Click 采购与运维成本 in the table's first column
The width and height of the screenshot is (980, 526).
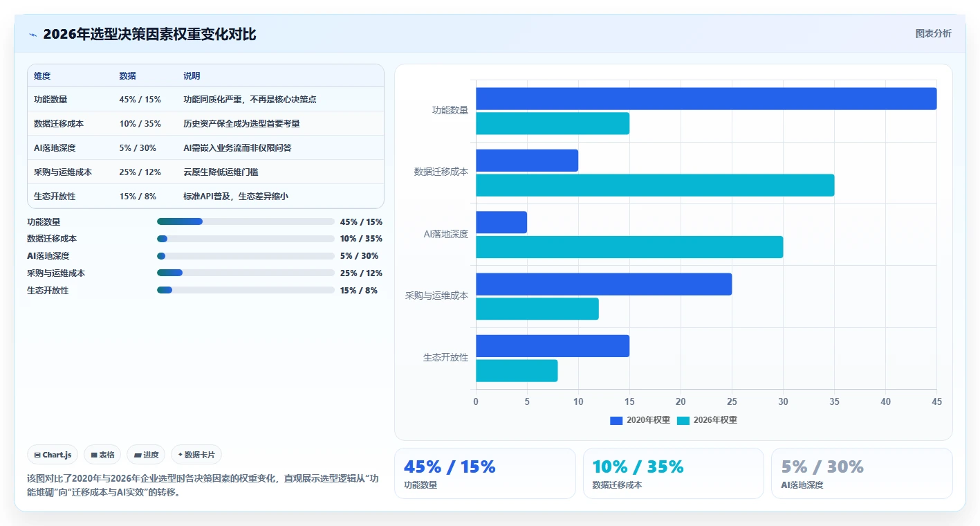pyautogui.click(x=63, y=172)
